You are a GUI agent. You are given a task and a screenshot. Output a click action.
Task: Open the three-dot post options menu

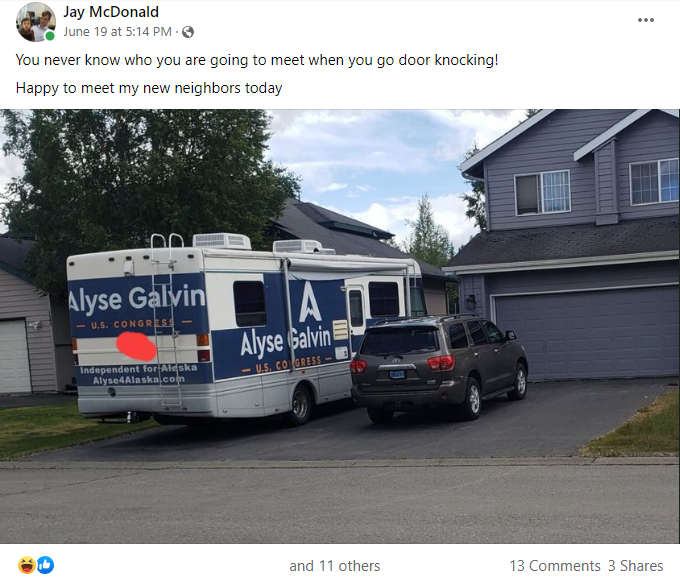(x=645, y=20)
